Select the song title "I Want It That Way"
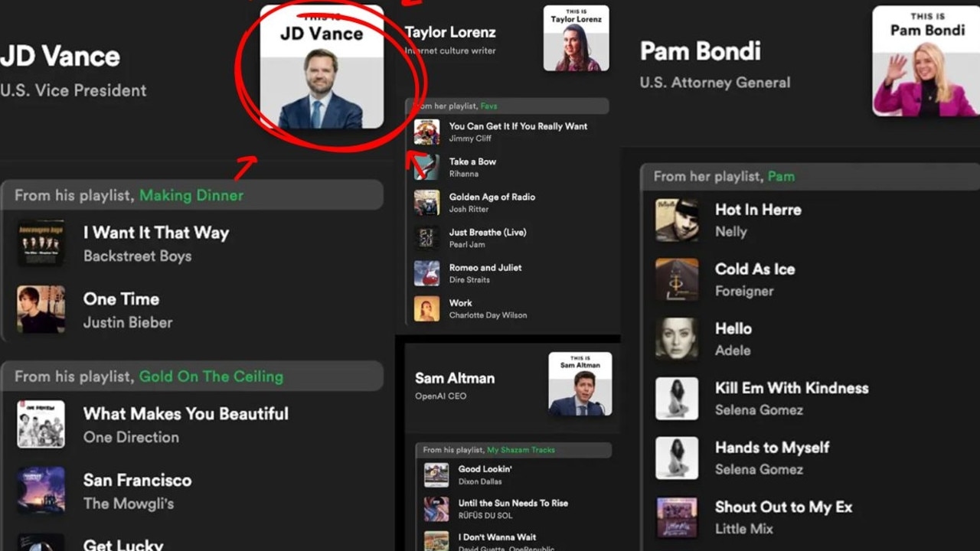The image size is (980, 551). pyautogui.click(x=156, y=233)
